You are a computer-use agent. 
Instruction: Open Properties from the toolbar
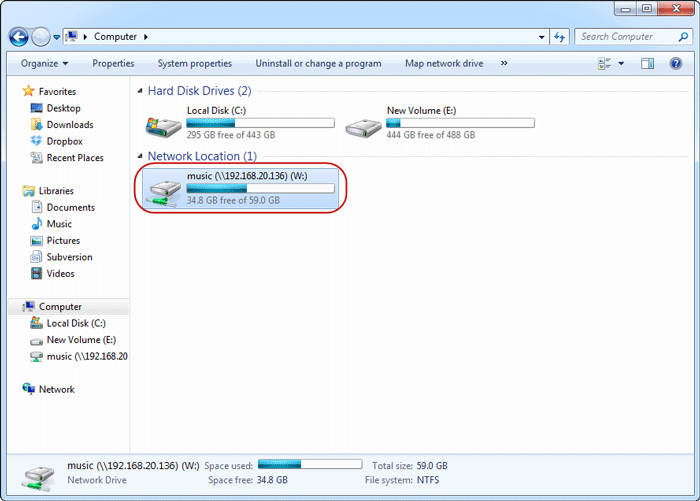(x=113, y=63)
